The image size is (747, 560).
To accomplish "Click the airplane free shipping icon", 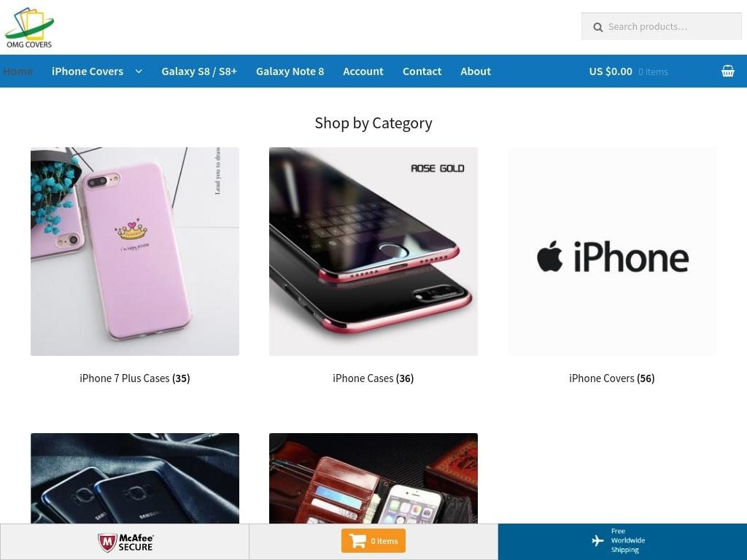I will (x=597, y=540).
